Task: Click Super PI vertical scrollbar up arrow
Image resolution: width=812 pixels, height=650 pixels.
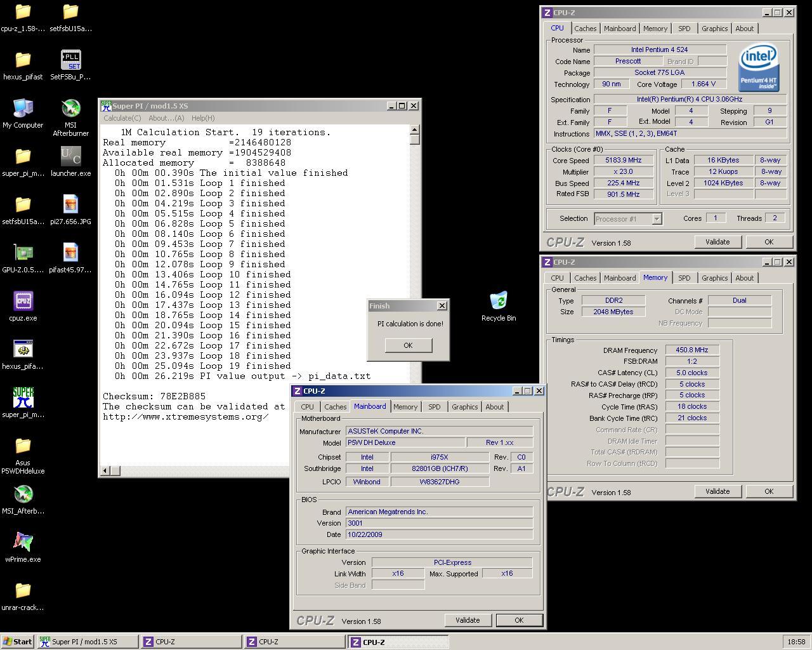Action: coord(415,129)
